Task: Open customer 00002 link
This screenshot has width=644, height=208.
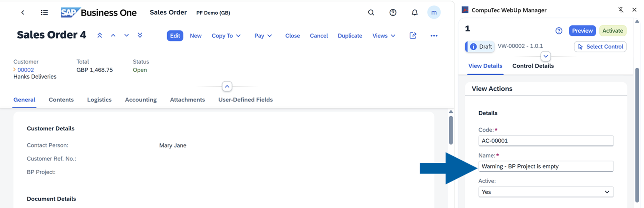Action: pos(26,70)
